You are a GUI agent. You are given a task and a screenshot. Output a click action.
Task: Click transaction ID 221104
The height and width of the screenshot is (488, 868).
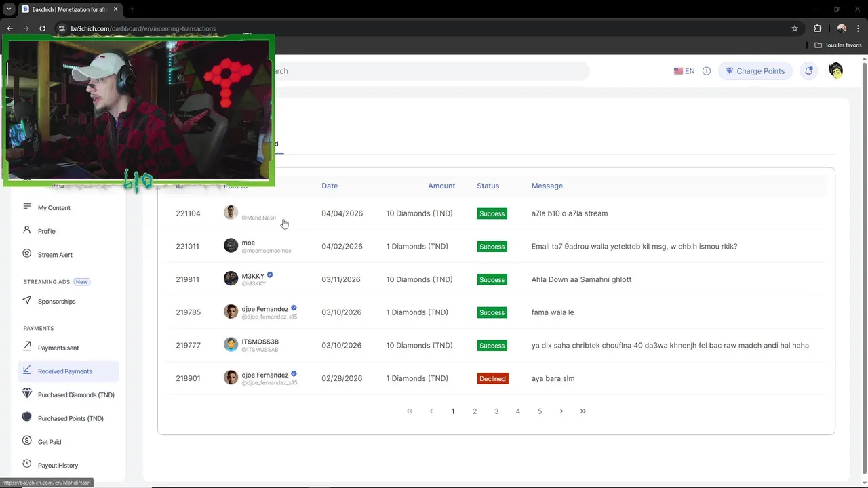pyautogui.click(x=188, y=213)
